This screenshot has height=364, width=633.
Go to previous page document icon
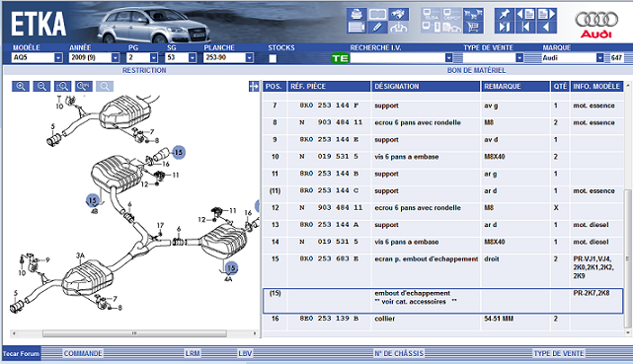[x=525, y=14]
